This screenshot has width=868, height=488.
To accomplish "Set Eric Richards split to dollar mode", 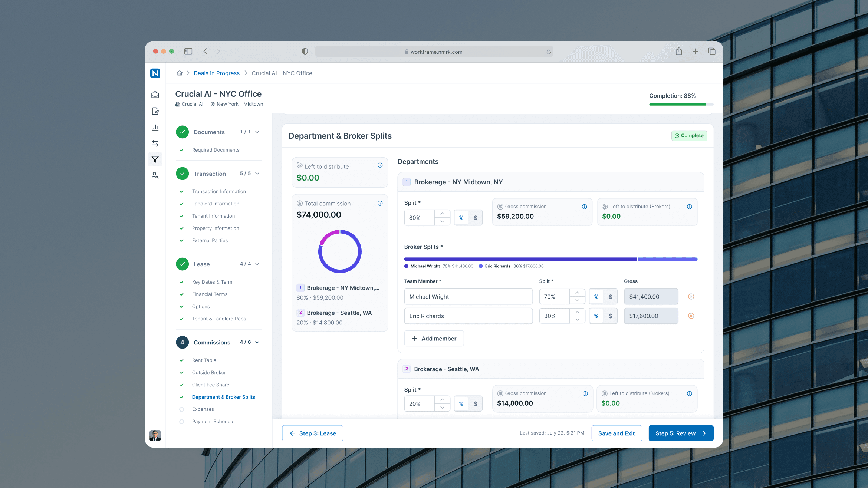I will point(611,316).
